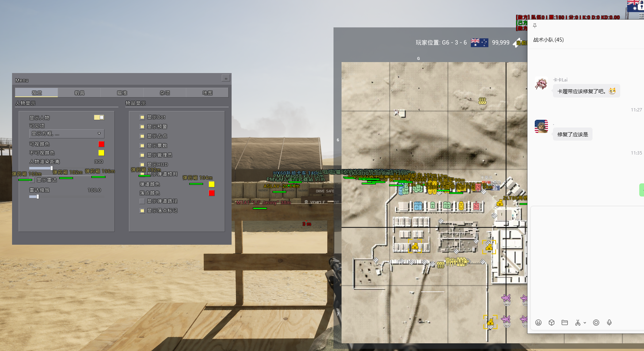644x351 pixels.
Task: Toggle the 显示管理员 checkbox
Action: [x=142, y=155]
